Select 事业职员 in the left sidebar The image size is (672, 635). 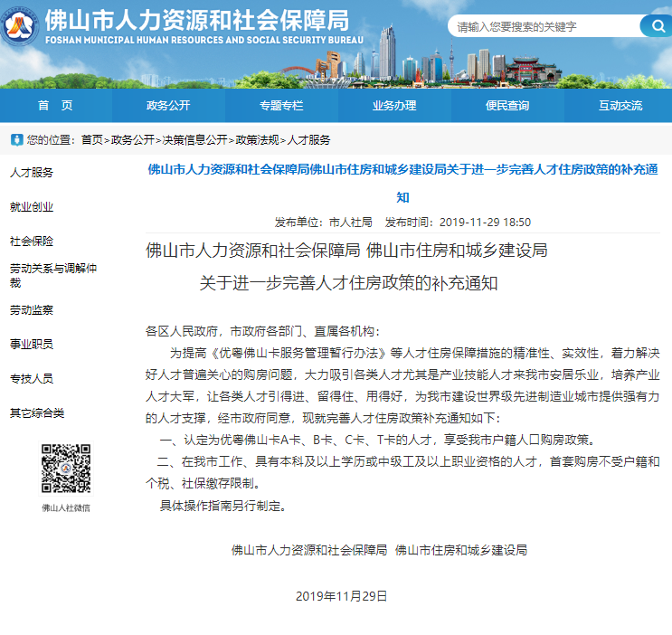tap(32, 344)
